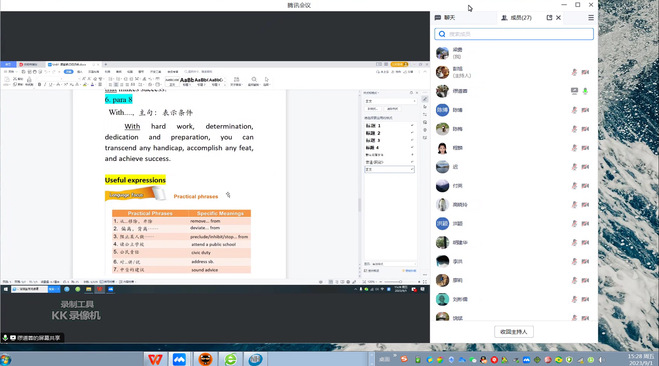The height and width of the screenshot is (366, 659).
Task: Toggle the host (主持人) member's camera-off icon
Action: pyautogui.click(x=585, y=72)
